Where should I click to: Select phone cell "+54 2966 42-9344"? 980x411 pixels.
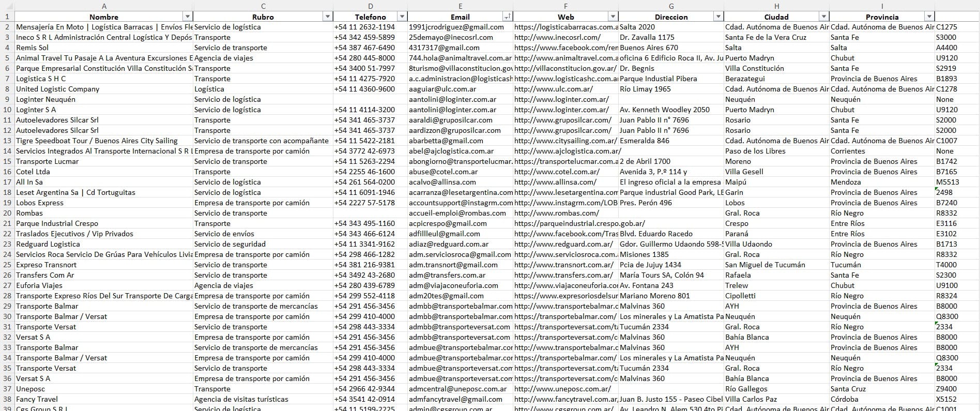370,389
